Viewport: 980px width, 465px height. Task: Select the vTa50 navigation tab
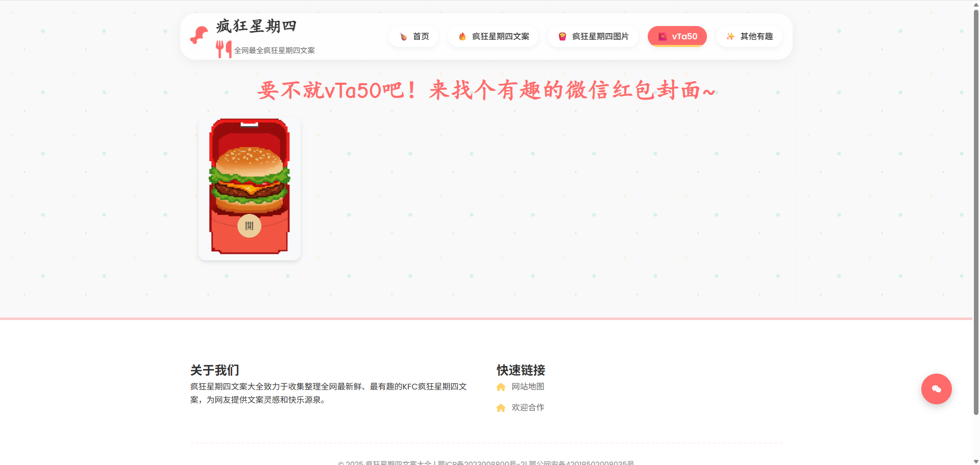(677, 37)
